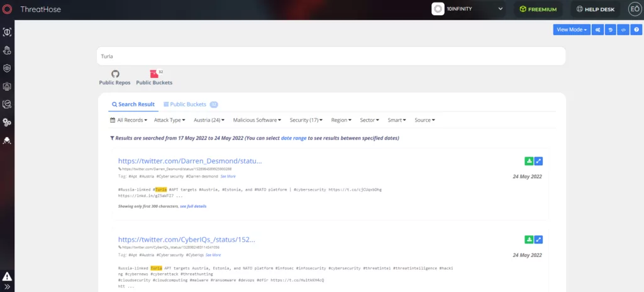
Task: Open the Source filter dropdown
Action: click(425, 120)
